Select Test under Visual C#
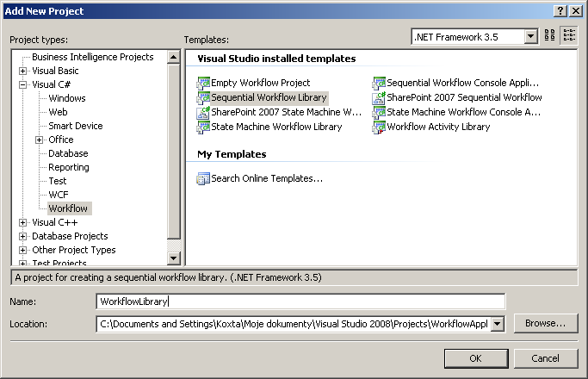This screenshot has height=379, width=588. [x=58, y=181]
